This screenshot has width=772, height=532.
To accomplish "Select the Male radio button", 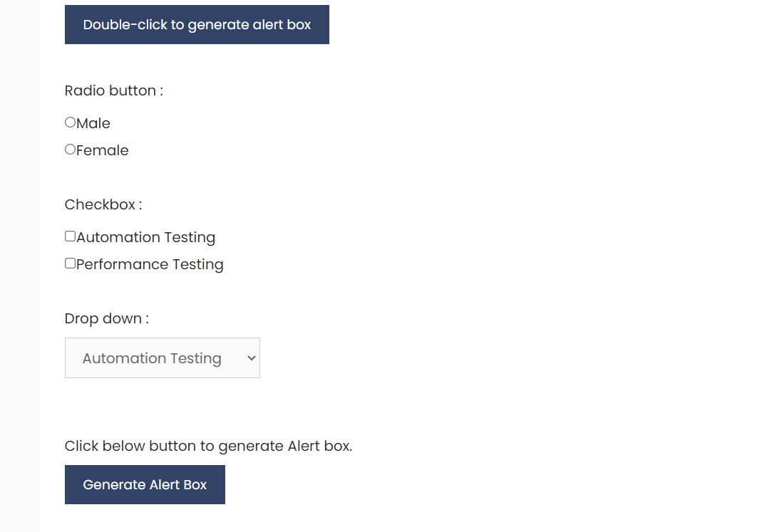I will pyautogui.click(x=70, y=122).
